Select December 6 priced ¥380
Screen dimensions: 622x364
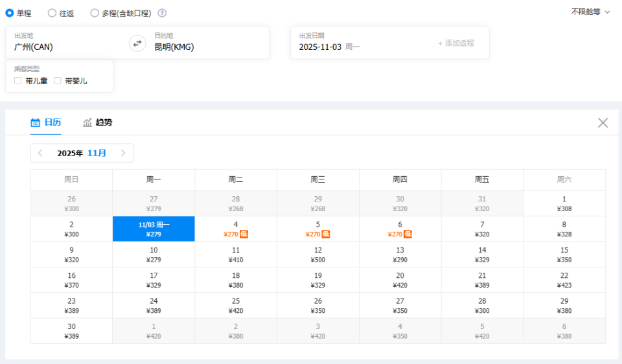coord(564,331)
